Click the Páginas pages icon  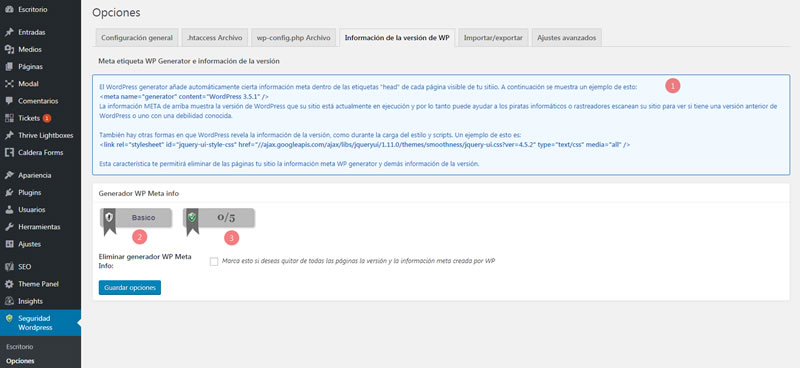click(9, 66)
